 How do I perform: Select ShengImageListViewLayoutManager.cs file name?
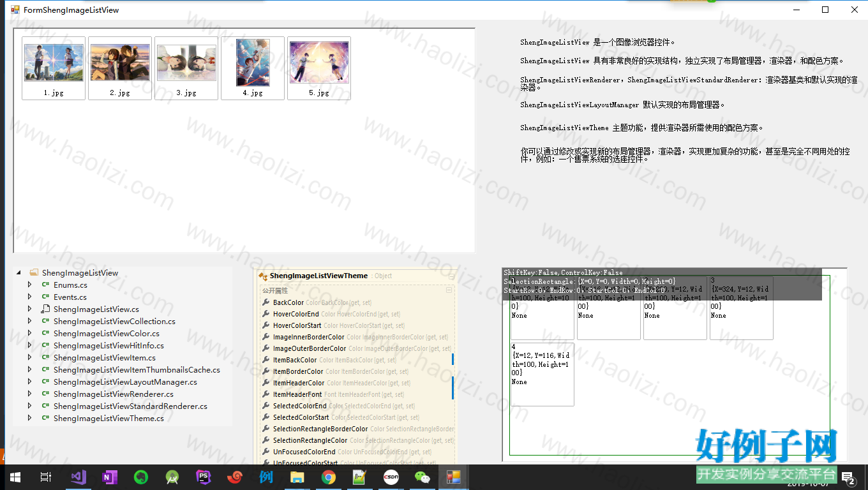(x=125, y=382)
